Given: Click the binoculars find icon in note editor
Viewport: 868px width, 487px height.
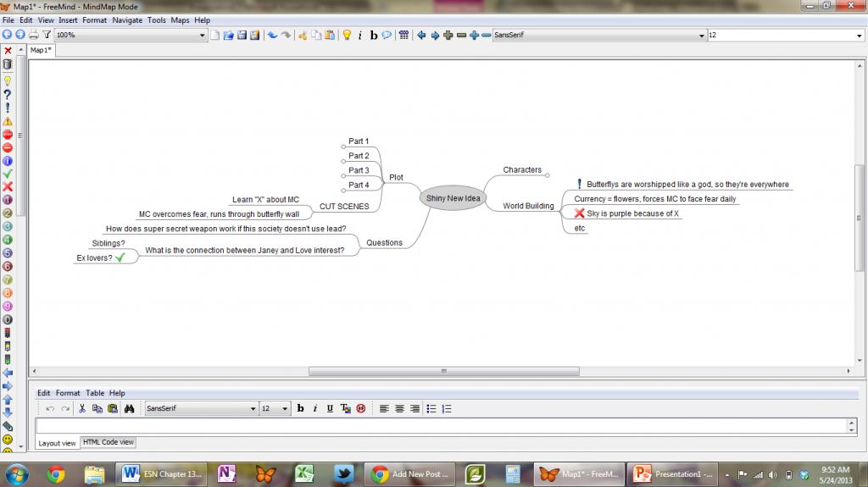Looking at the screenshot, I should pyautogui.click(x=129, y=408).
